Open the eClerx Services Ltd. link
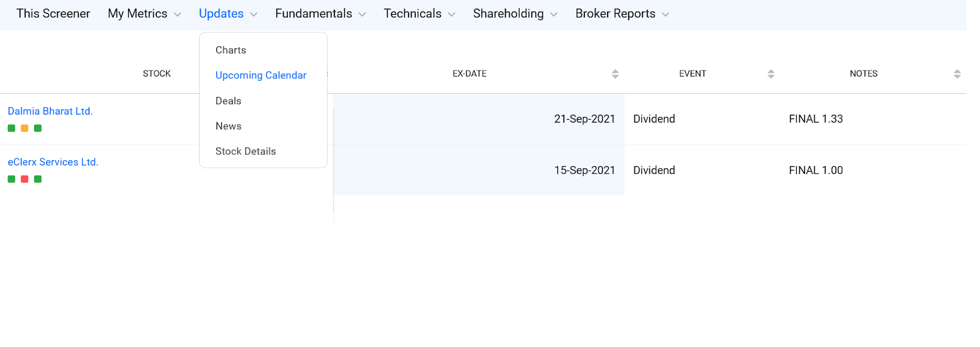This screenshot has height=347, width=980. [53, 162]
